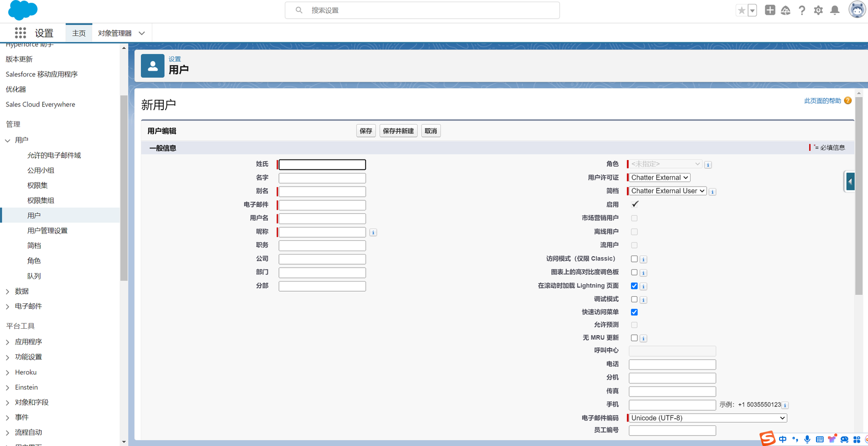Viewport: 868px width, 446px height.
Task: Click the 保存并新建 button
Action: pyautogui.click(x=398, y=131)
